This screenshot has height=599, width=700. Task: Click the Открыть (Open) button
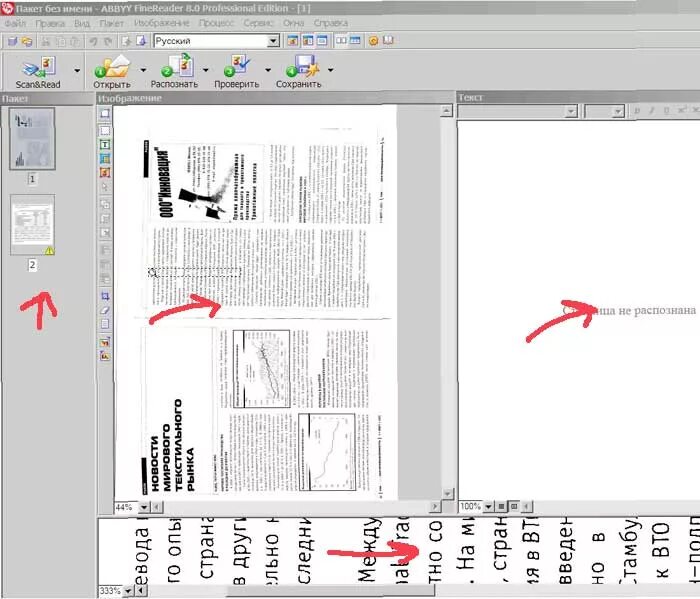[112, 71]
